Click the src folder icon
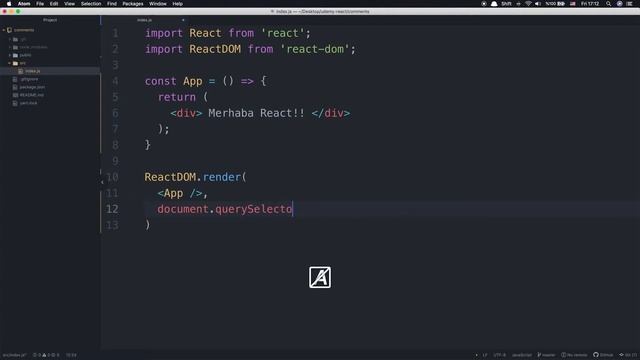The image size is (640, 360). (16, 63)
